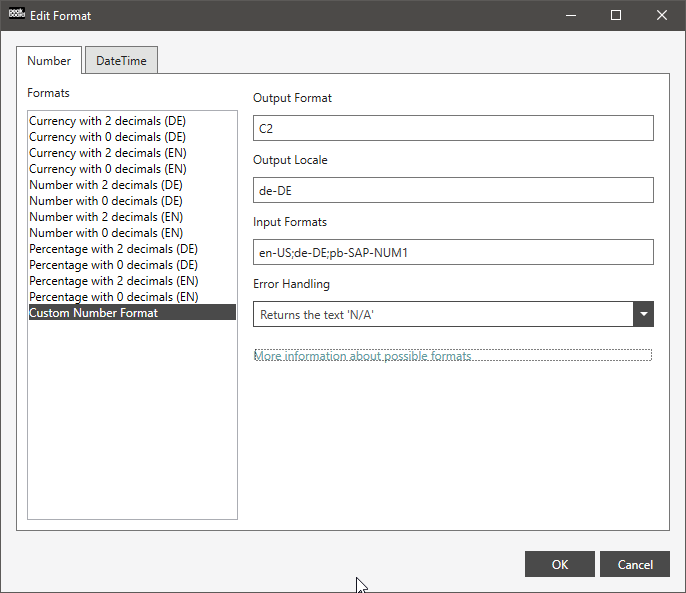The height and width of the screenshot is (593, 686).
Task: Select Currency with 0 decimals (DE)
Action: coord(132,137)
